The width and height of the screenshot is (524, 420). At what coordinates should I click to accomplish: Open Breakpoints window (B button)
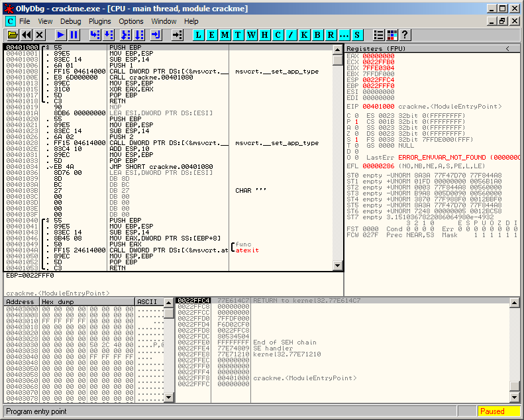coord(317,34)
